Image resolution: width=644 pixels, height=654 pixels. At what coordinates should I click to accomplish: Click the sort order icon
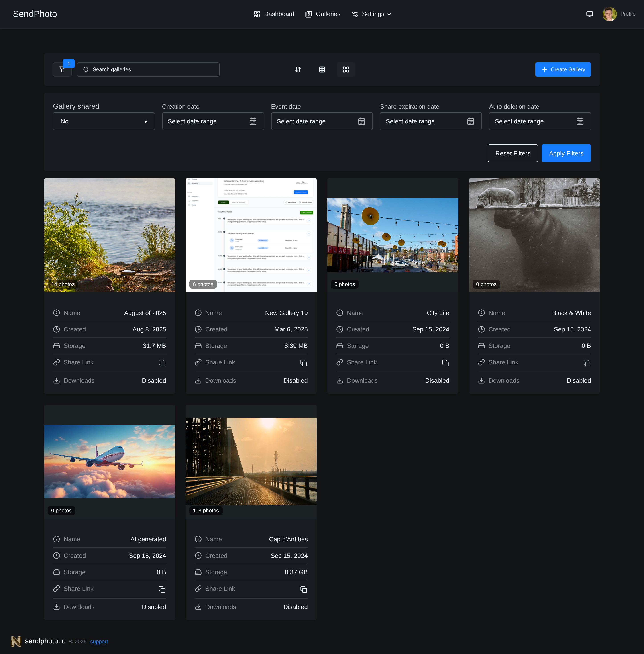coord(298,69)
